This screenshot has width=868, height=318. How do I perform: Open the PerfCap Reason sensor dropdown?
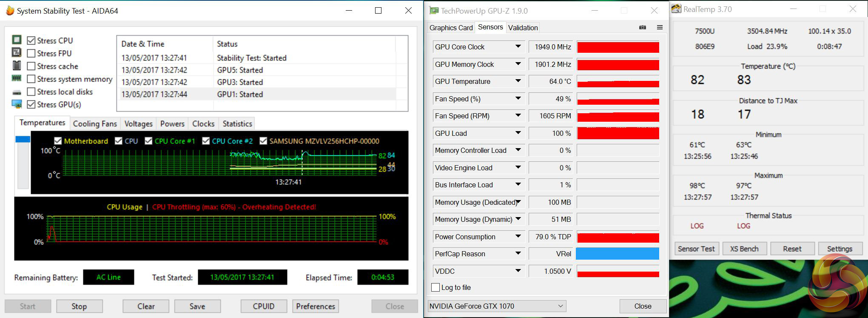tap(518, 254)
